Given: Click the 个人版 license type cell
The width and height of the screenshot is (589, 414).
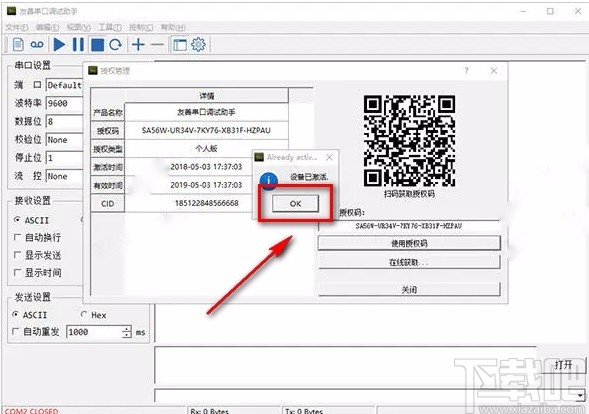Looking at the screenshot, I should [206, 148].
